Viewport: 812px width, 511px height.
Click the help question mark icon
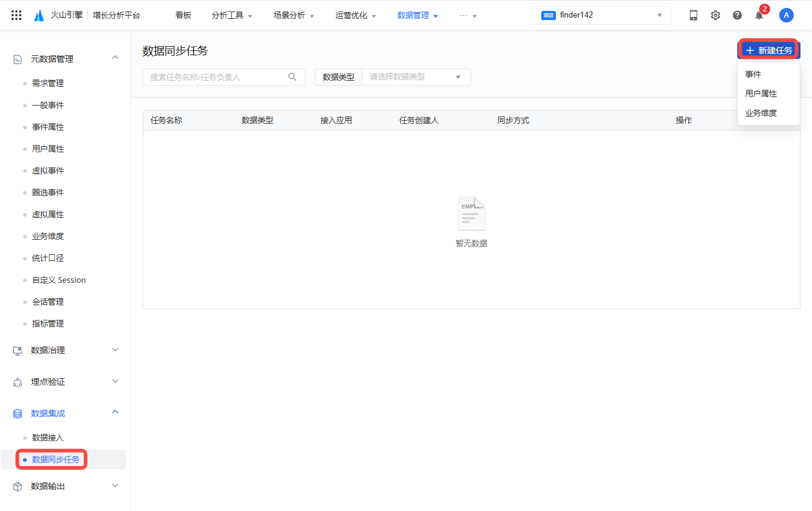click(x=737, y=15)
